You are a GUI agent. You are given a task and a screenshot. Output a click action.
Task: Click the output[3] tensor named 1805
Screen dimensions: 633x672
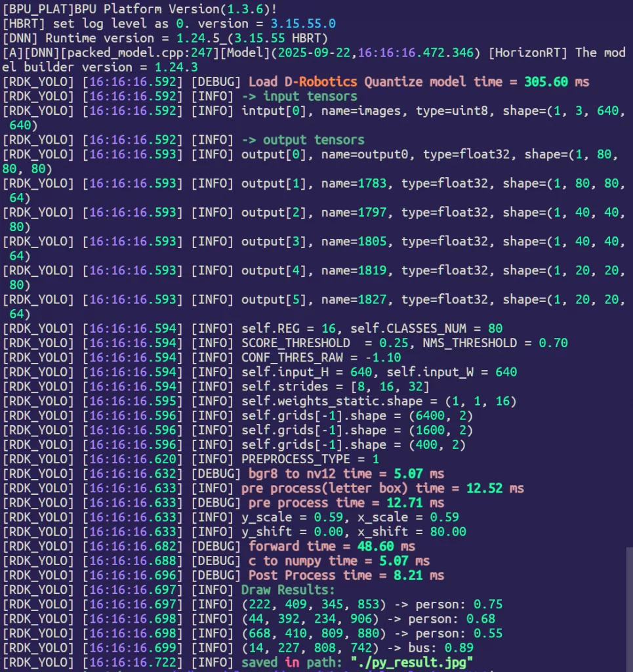[373, 241]
